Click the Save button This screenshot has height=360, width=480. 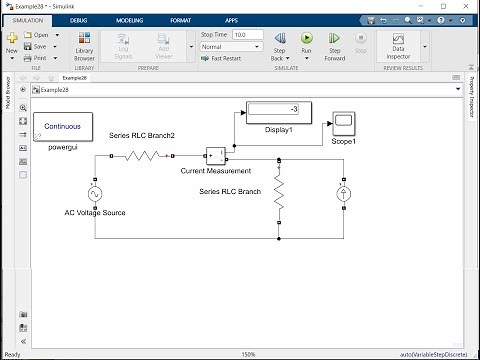pyautogui.click(x=35, y=47)
